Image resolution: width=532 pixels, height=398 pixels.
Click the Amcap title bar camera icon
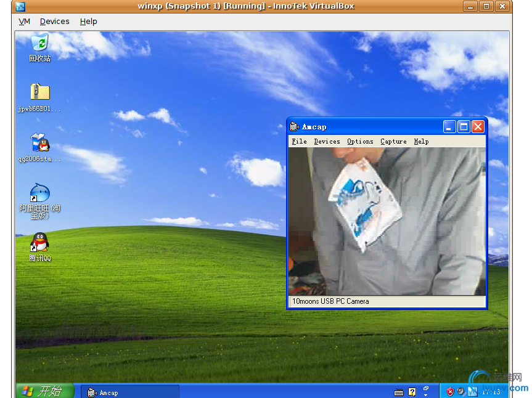[294, 127]
